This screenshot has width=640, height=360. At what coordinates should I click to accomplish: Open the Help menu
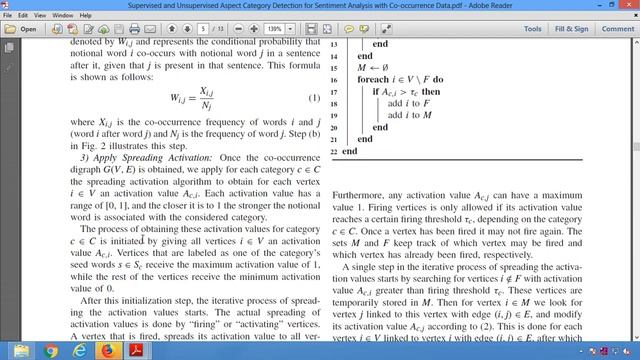pos(85,16)
